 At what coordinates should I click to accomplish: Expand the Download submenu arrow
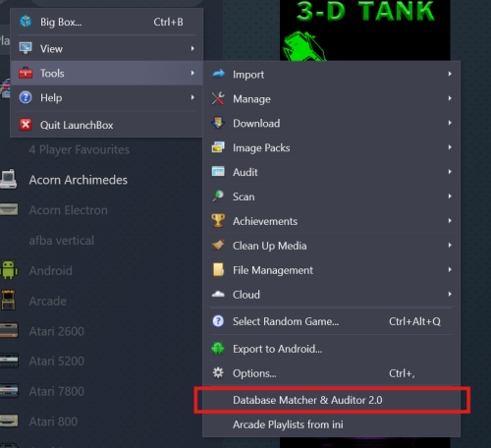pyautogui.click(x=450, y=123)
